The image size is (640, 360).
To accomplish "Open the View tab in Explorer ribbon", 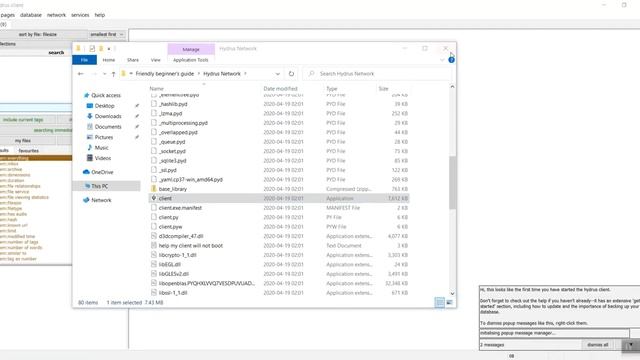I will (x=156, y=60).
